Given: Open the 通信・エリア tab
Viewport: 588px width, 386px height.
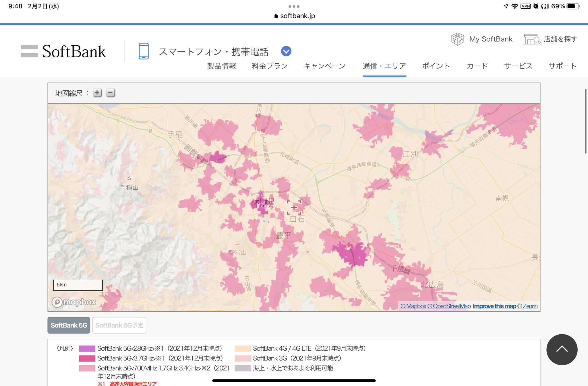Looking at the screenshot, I should coord(384,66).
